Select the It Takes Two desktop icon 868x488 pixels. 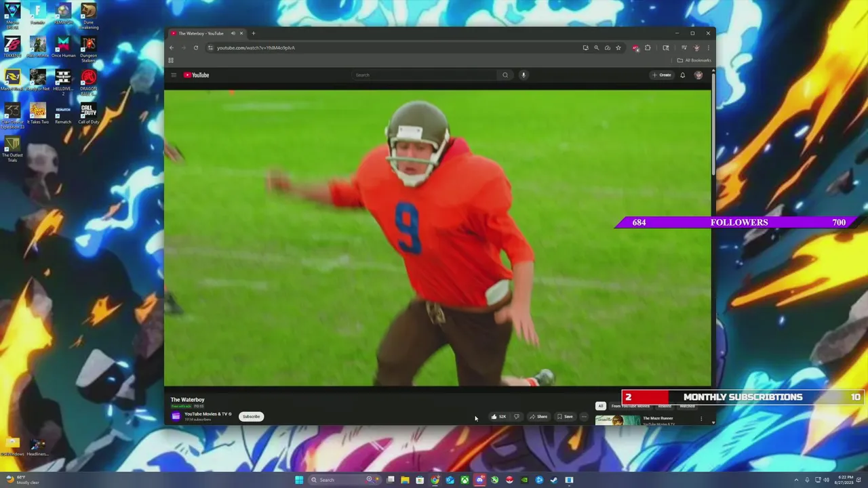[x=37, y=113]
